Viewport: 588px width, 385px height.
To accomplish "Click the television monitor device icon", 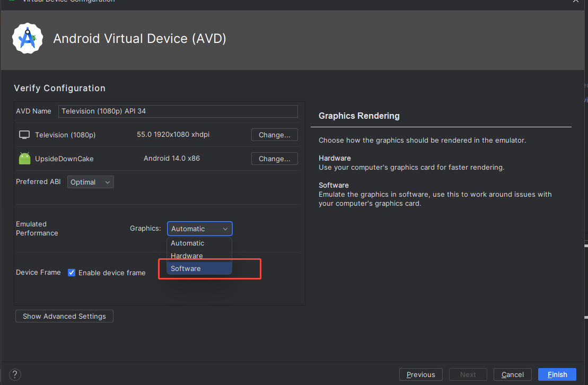I will (x=24, y=135).
